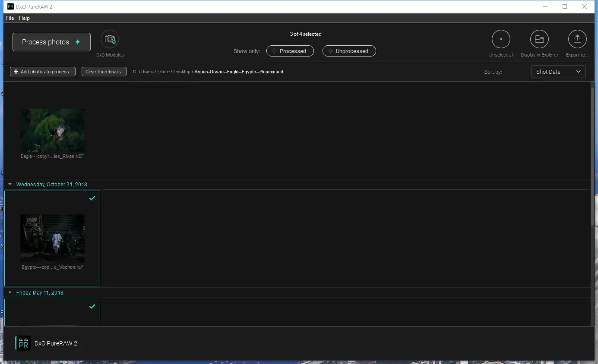The width and height of the screenshot is (598, 364).
Task: Click the title bar PR app icon
Action: point(10,6)
